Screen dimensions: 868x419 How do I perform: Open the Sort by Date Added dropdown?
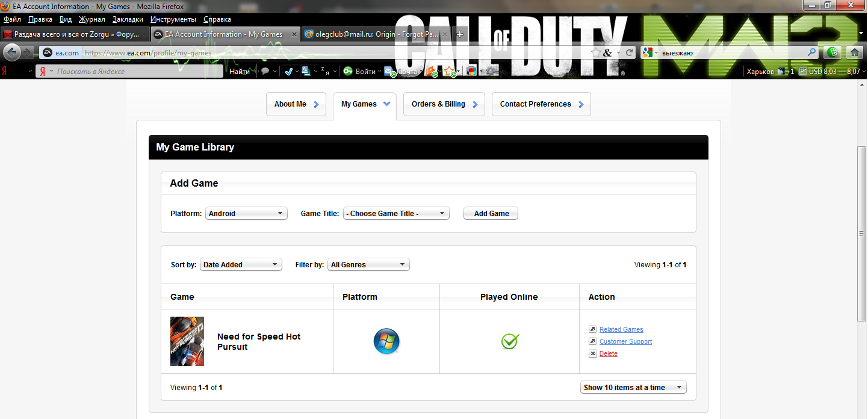click(x=241, y=264)
